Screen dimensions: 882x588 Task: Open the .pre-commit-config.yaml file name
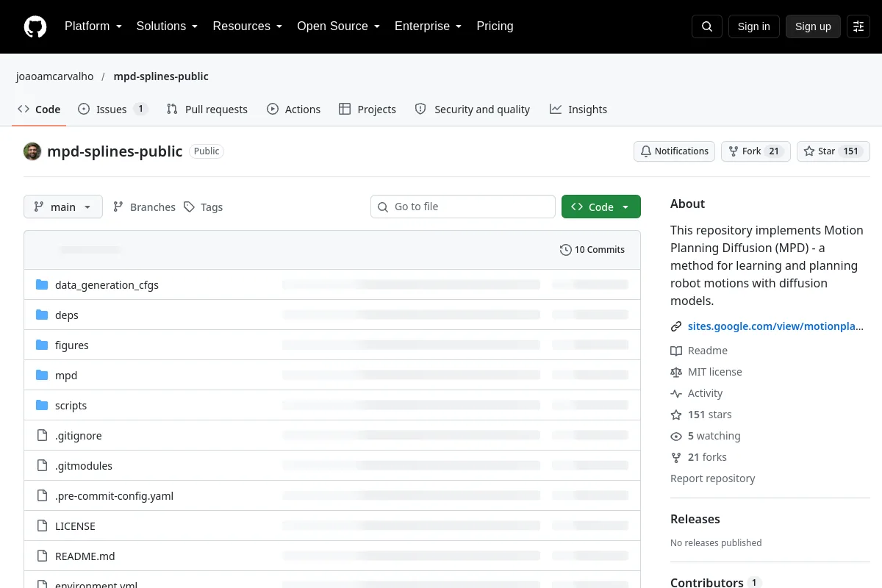(x=114, y=496)
